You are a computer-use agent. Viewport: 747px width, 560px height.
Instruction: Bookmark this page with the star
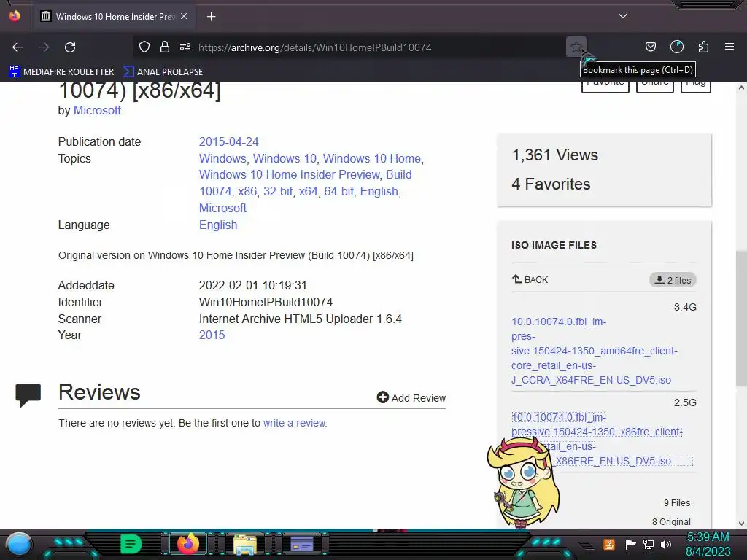(576, 47)
